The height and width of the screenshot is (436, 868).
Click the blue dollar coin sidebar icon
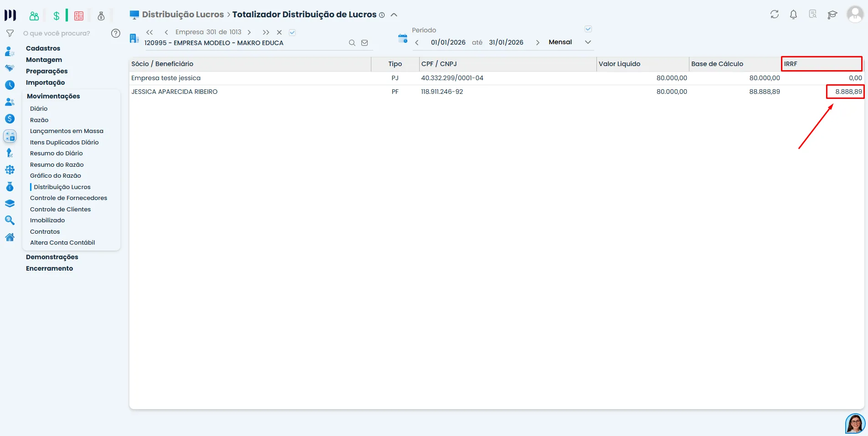click(x=10, y=119)
